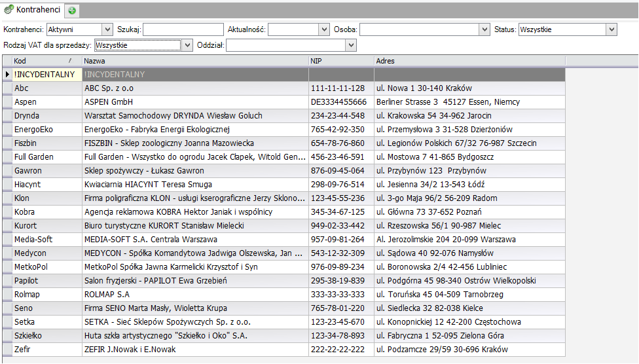Open the Oddział dropdown
The width and height of the screenshot is (639, 364).
click(x=351, y=45)
